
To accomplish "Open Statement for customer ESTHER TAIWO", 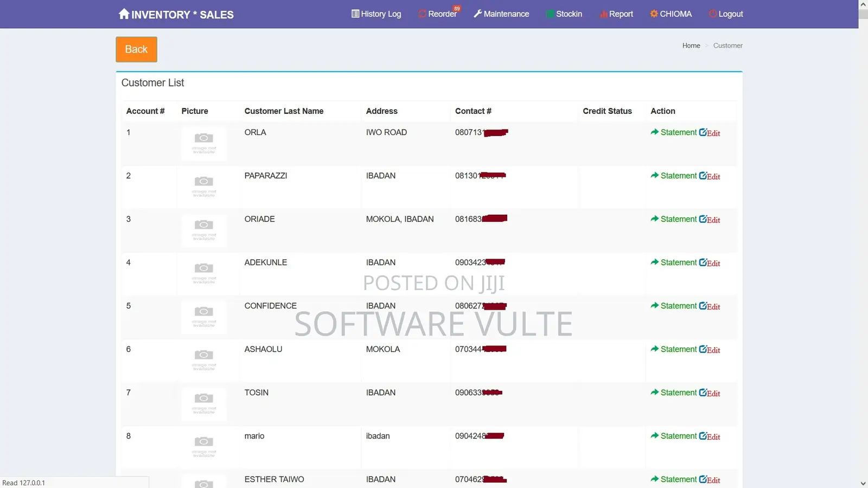I will [x=674, y=479].
